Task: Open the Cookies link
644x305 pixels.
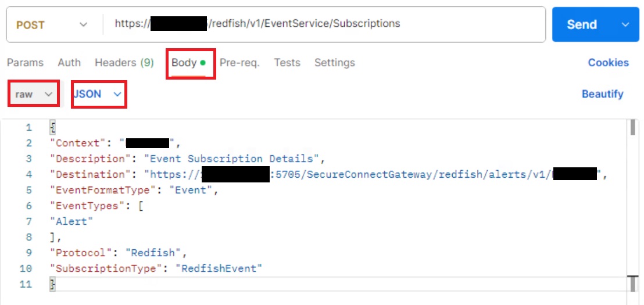Action: point(609,63)
